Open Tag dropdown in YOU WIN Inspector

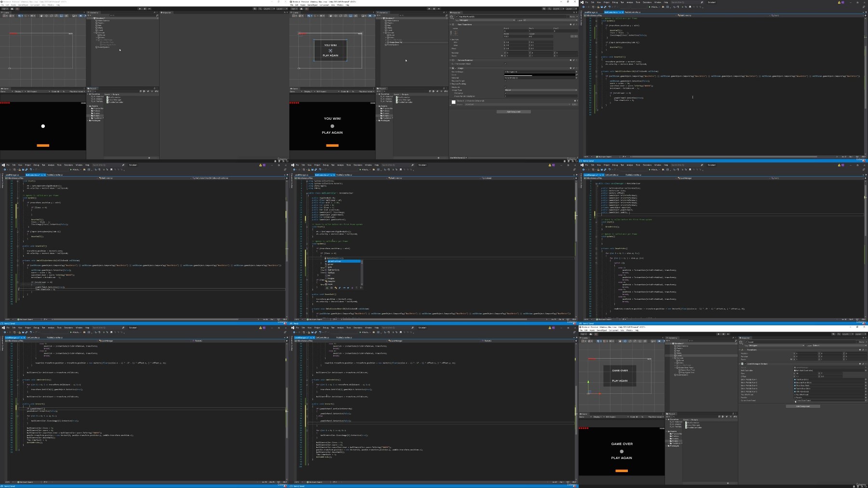(487, 20)
